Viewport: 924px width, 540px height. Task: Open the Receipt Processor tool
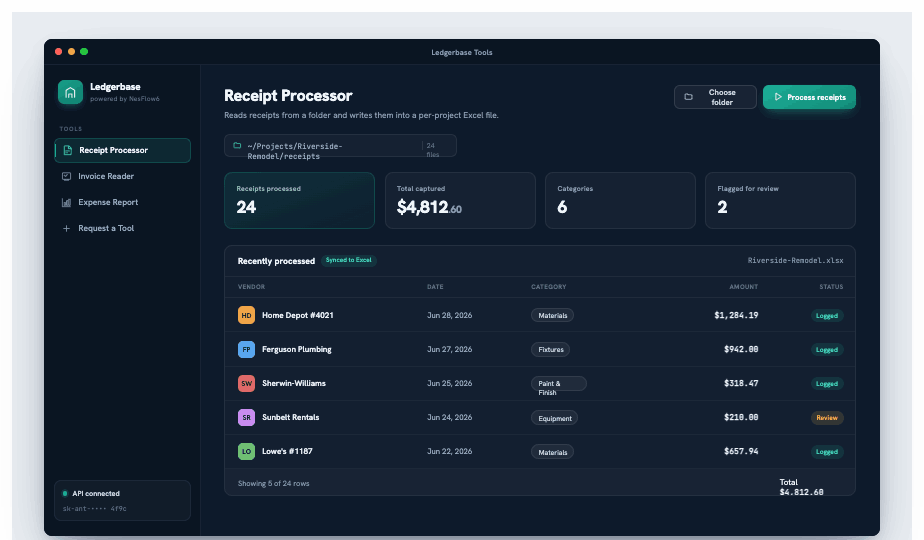tap(123, 150)
